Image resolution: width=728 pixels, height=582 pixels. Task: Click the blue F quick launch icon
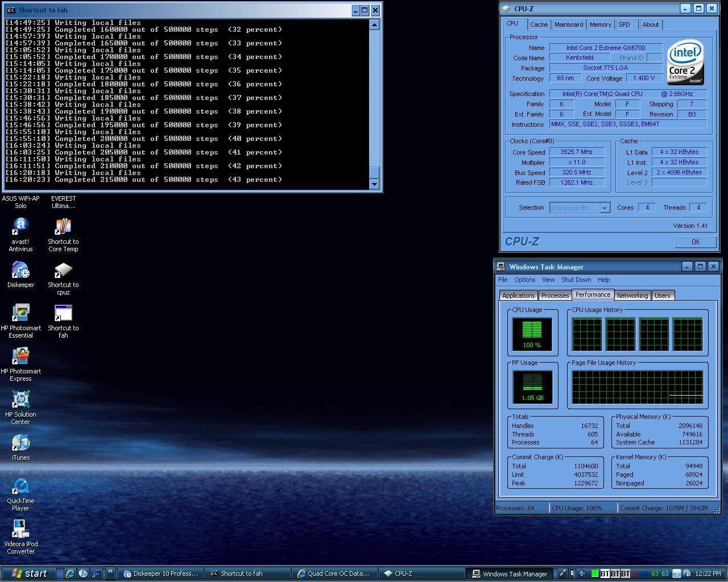coord(97,573)
